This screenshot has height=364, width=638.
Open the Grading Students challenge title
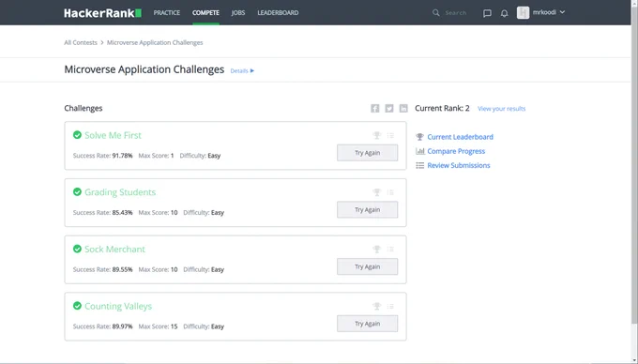pyautogui.click(x=120, y=192)
